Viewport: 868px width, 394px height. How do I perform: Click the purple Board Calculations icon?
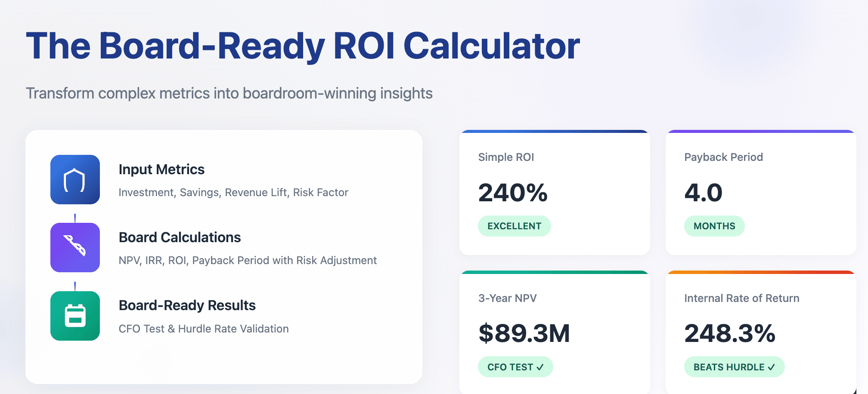pyautogui.click(x=75, y=247)
